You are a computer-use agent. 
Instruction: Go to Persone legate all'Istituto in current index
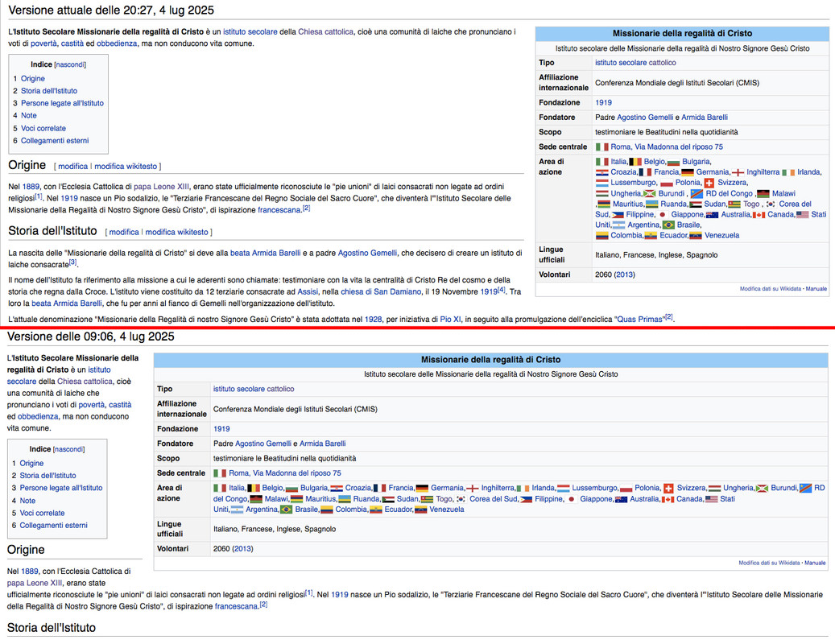click(x=62, y=103)
